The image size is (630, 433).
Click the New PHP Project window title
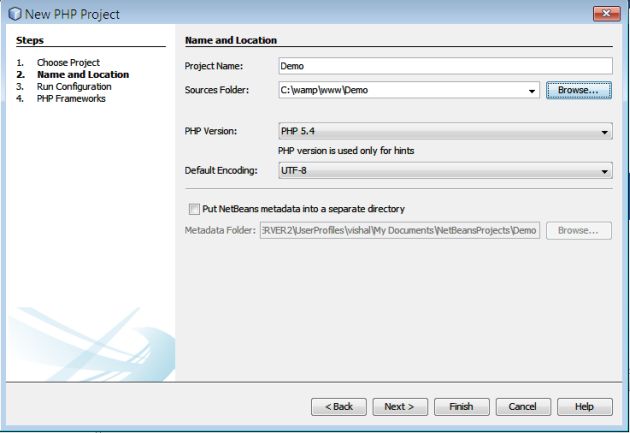point(72,14)
